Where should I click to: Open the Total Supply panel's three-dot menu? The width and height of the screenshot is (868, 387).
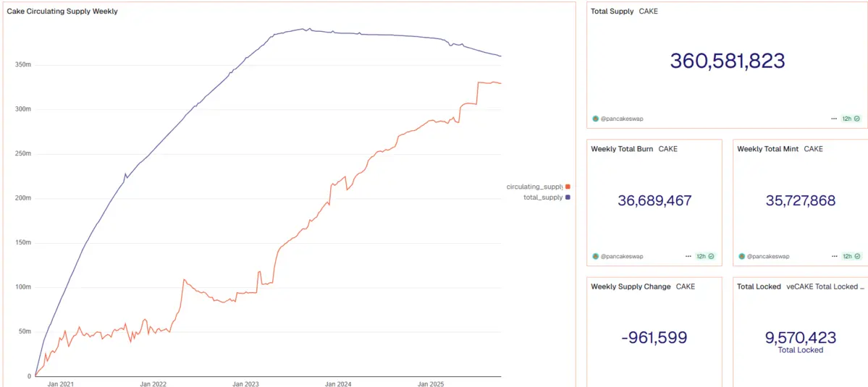pos(835,118)
